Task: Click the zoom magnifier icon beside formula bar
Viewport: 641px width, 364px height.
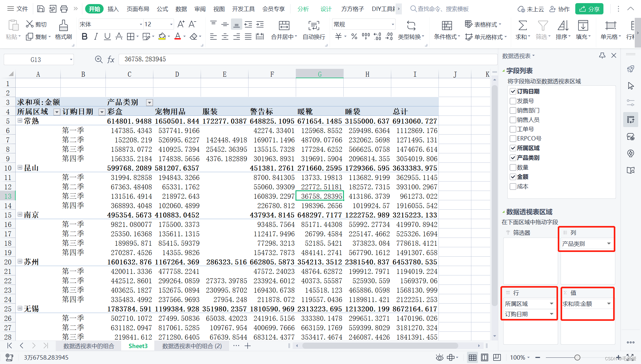Action: tap(99, 59)
